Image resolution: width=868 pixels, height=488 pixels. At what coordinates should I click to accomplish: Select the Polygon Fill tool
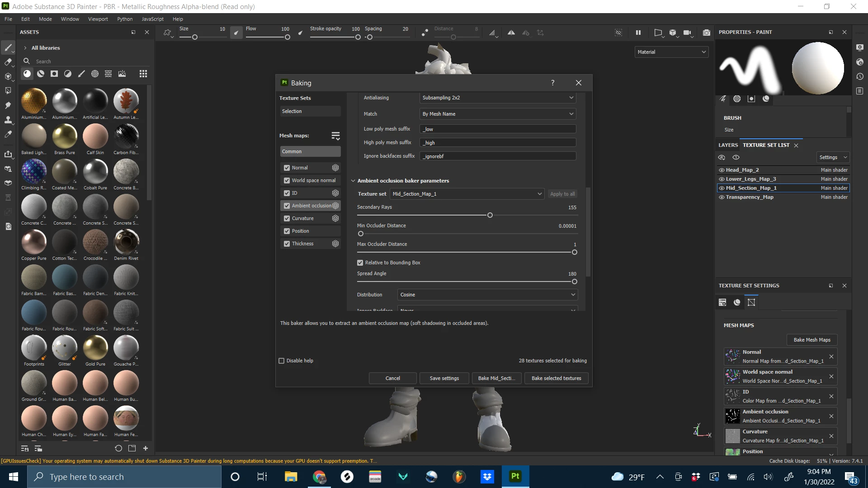click(x=8, y=91)
